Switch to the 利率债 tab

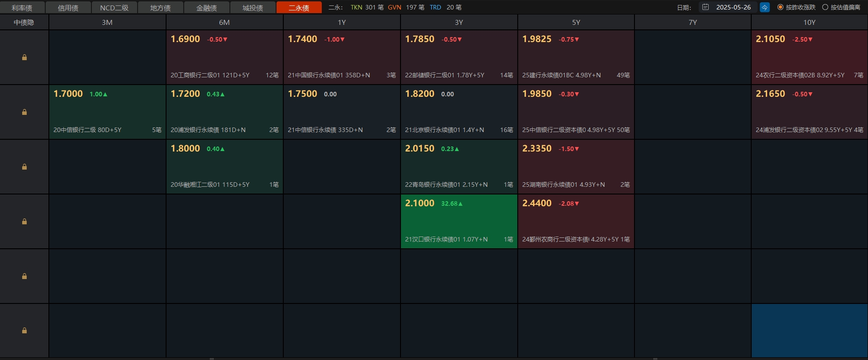tap(22, 8)
